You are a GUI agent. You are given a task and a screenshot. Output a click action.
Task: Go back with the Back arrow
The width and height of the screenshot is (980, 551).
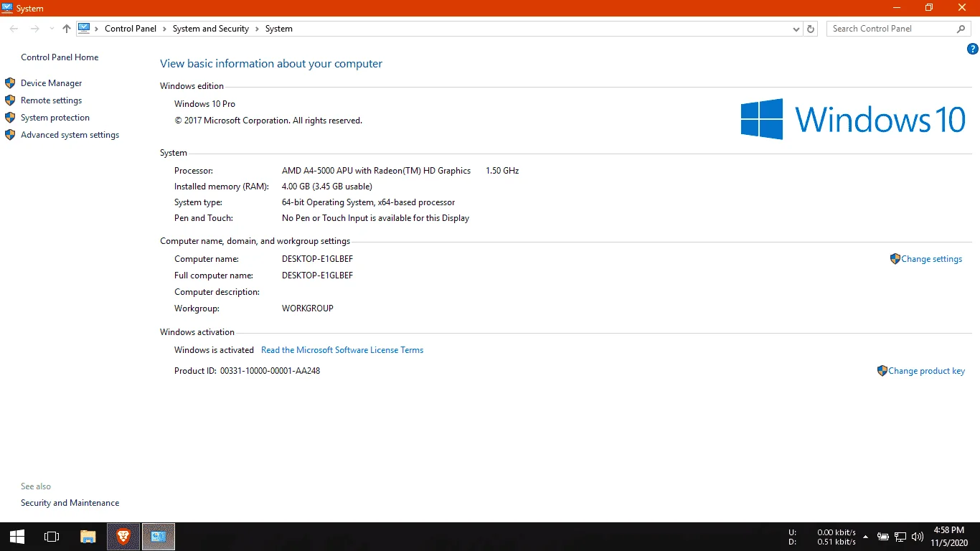click(x=14, y=29)
